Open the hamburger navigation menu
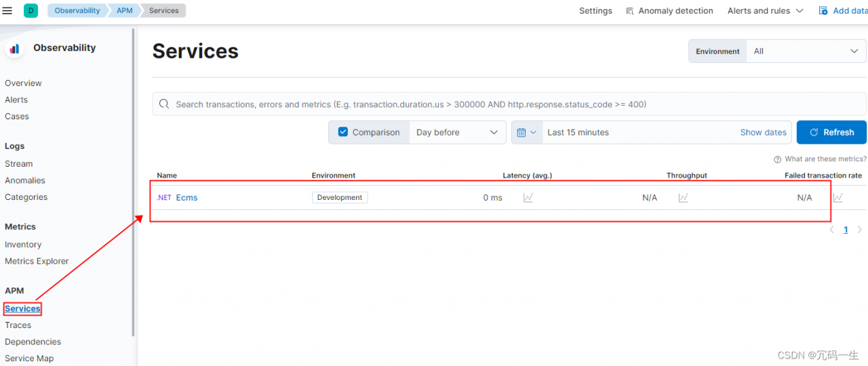Screen dimensions: 868x366 [7, 11]
